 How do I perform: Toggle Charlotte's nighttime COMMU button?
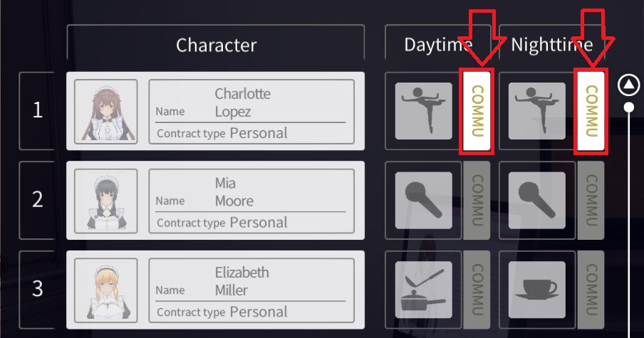click(591, 111)
